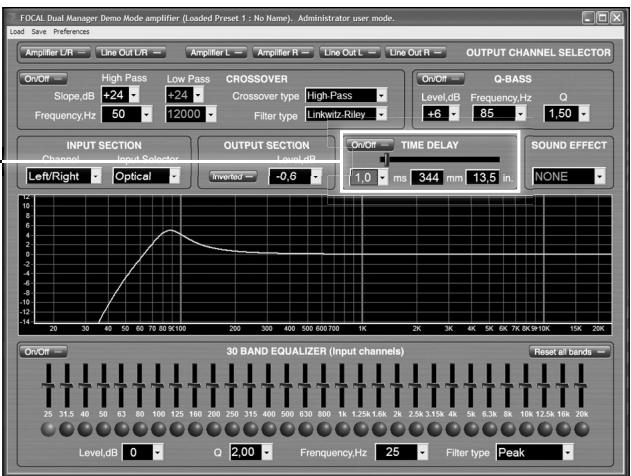The width and height of the screenshot is (631, 476).
Task: Click the app icon in the title bar
Action: click(x=12, y=18)
